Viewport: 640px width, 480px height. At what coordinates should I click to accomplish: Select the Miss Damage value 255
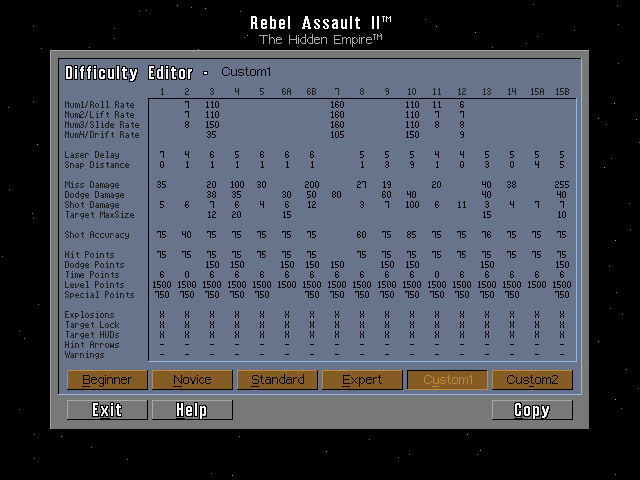click(x=562, y=185)
